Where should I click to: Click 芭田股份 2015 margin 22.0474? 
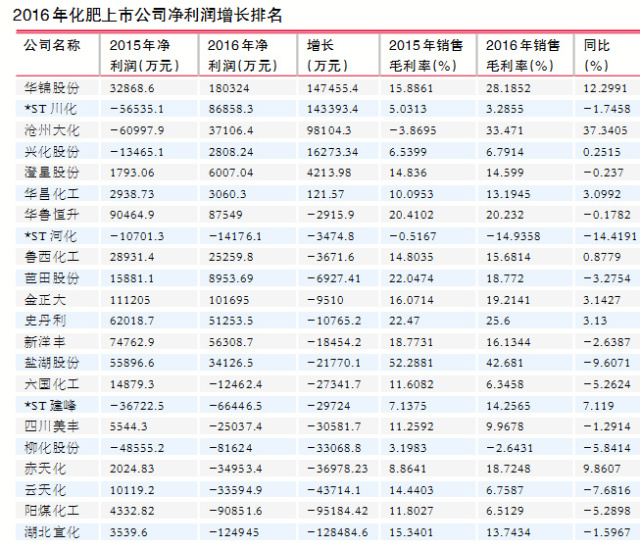click(411, 279)
